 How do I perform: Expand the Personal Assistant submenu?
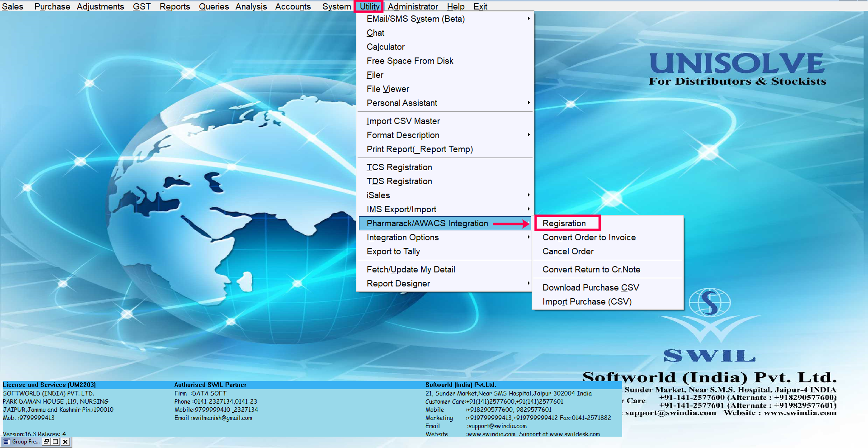pyautogui.click(x=445, y=103)
